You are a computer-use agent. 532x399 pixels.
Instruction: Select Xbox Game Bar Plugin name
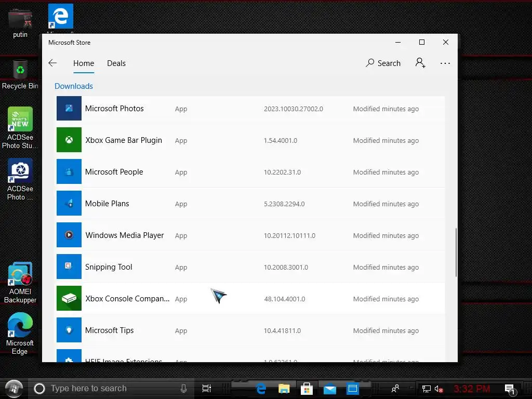[124, 140]
